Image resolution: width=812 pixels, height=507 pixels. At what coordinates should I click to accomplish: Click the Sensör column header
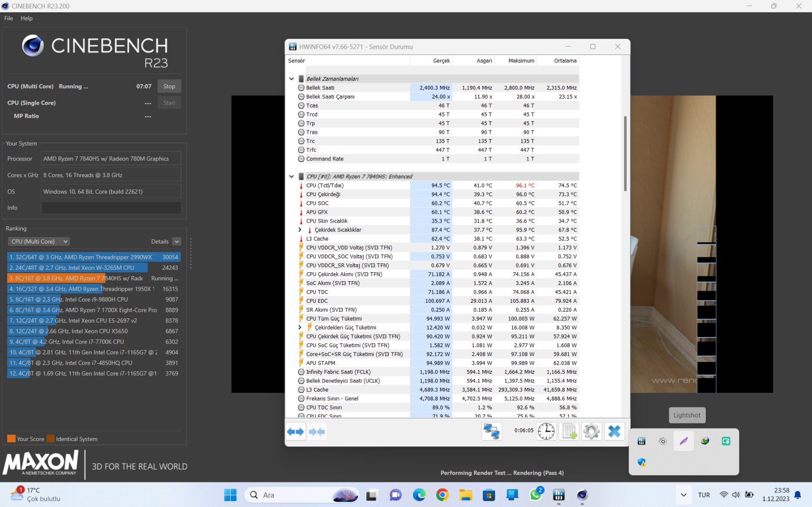pyautogui.click(x=348, y=61)
